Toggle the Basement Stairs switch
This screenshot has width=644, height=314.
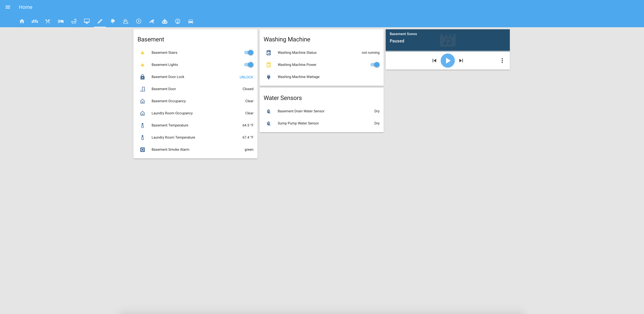[x=249, y=53]
